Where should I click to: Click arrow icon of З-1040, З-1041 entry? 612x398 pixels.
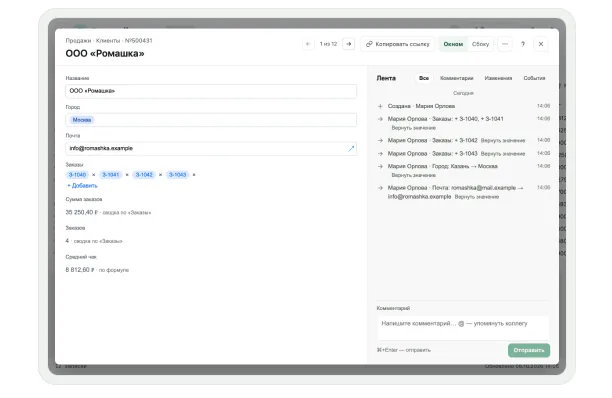(380, 119)
